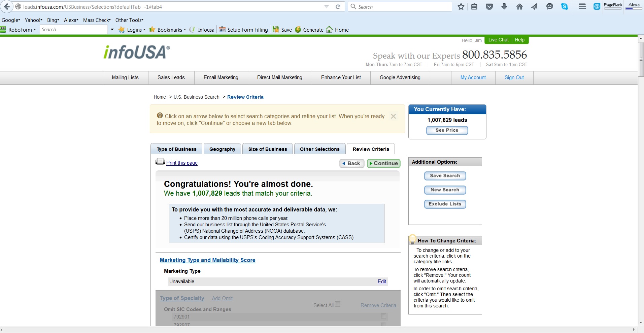Open the Pocket icon in the toolbar
The height and width of the screenshot is (333, 644).
[x=489, y=7]
